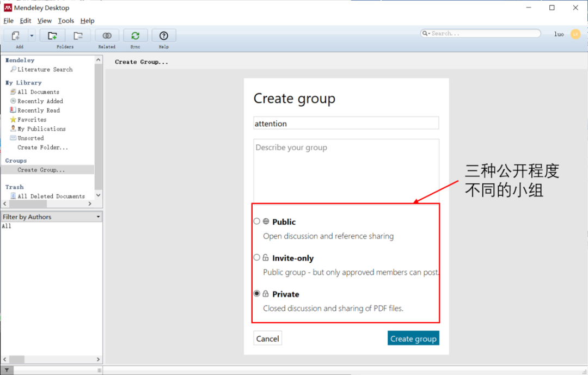Click the luo username label

(x=559, y=34)
